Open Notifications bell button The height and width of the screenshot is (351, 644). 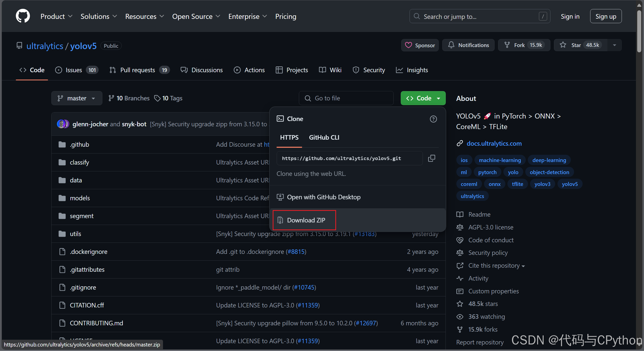[x=468, y=45]
